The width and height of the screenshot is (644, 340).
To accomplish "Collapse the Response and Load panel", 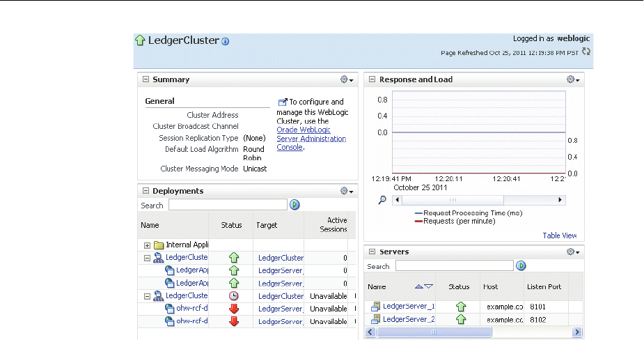I will click(372, 79).
